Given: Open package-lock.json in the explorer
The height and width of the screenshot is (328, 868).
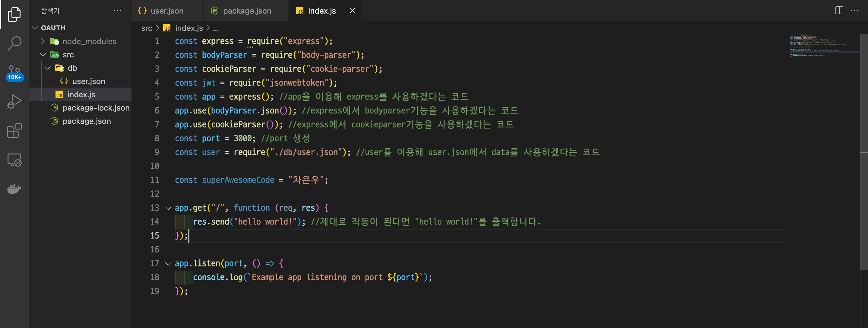Looking at the screenshot, I should (80, 108).
